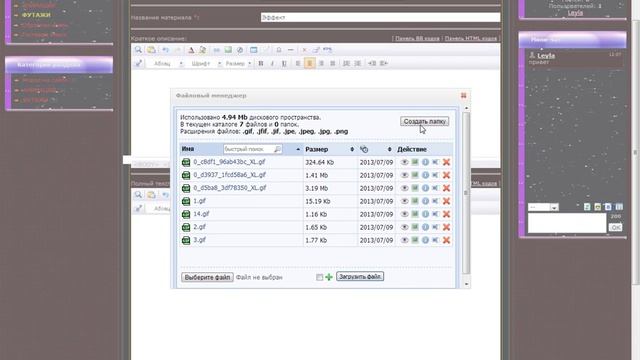This screenshot has width=640, height=360.
Task: Open Панель HTML кодов link
Action: [x=471, y=38]
